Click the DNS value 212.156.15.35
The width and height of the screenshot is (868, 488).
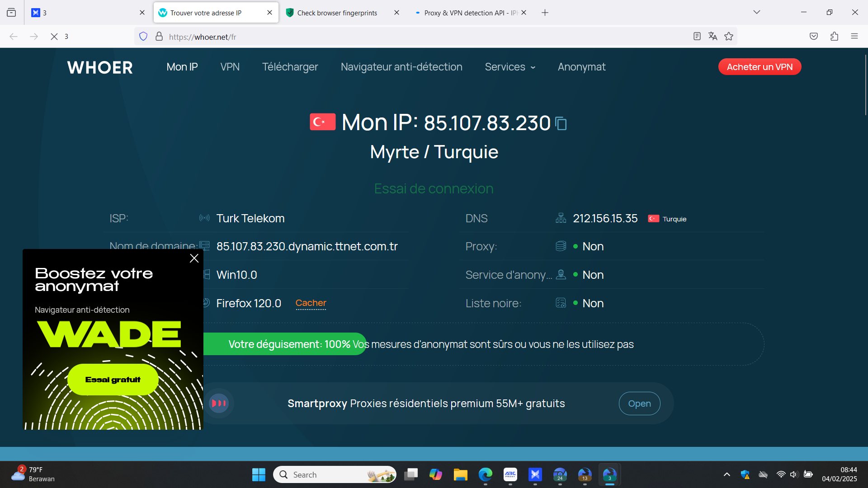point(605,219)
